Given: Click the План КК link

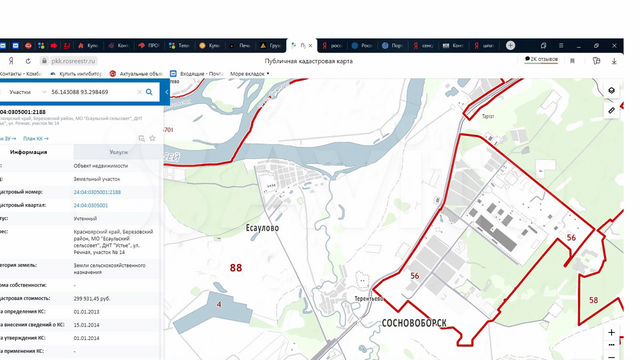Looking at the screenshot, I should pyautogui.click(x=36, y=139).
